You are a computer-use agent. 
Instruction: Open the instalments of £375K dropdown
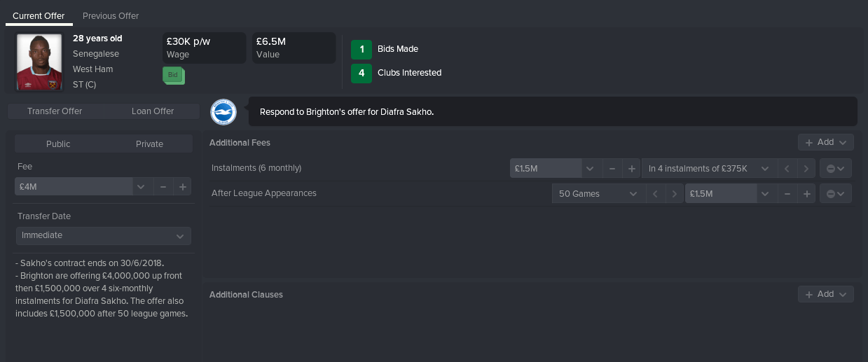click(709, 169)
